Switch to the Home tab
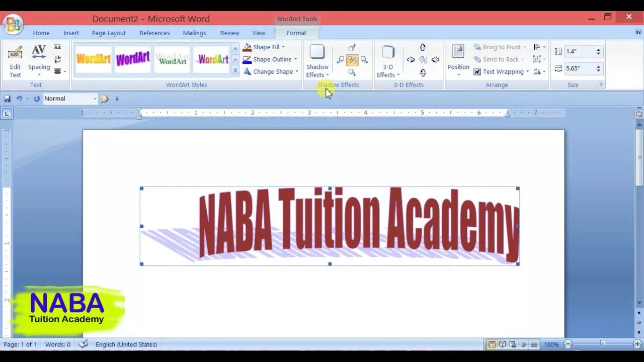The height and width of the screenshot is (362, 644). [x=41, y=33]
